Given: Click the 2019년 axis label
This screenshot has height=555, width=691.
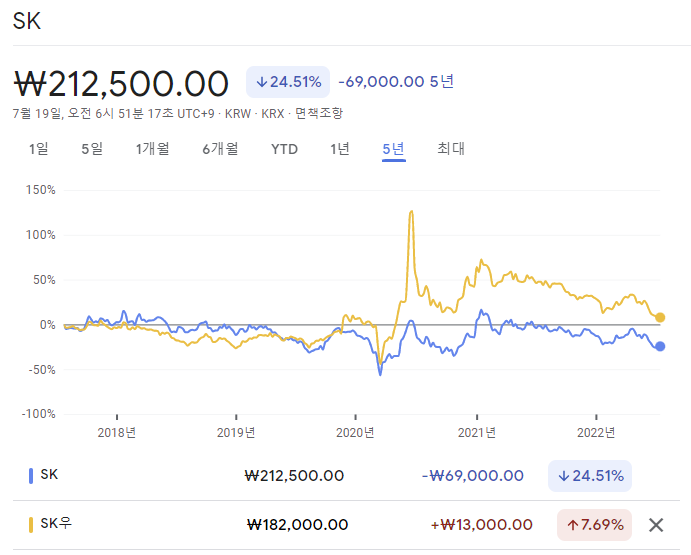Looking at the screenshot, I should coord(236,432).
